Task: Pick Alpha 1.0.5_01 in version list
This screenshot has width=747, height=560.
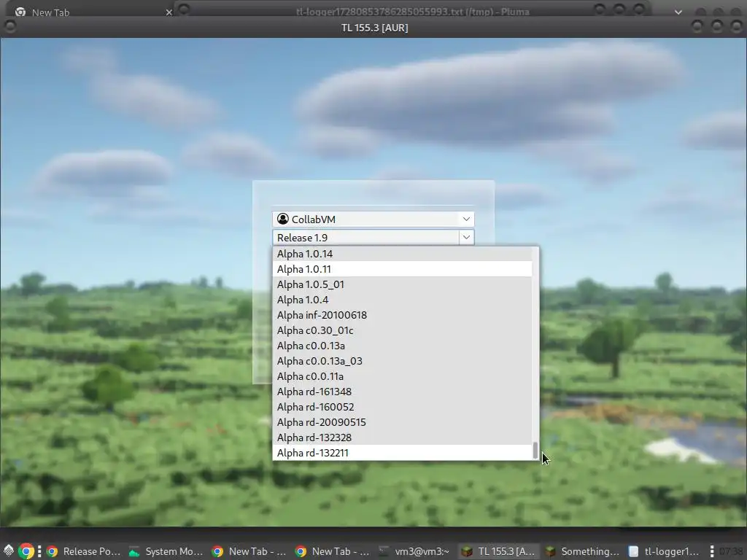Action: (x=402, y=284)
